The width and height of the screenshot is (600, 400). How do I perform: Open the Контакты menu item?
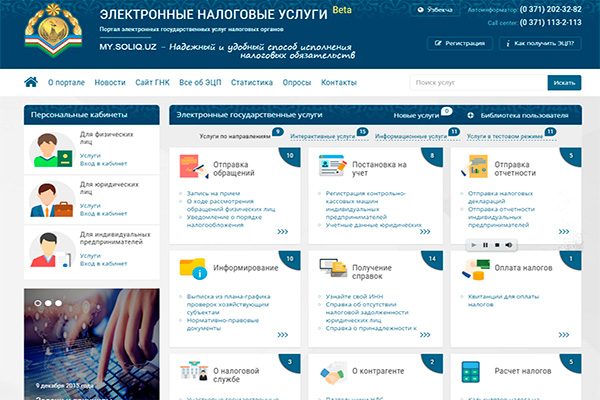tap(339, 82)
